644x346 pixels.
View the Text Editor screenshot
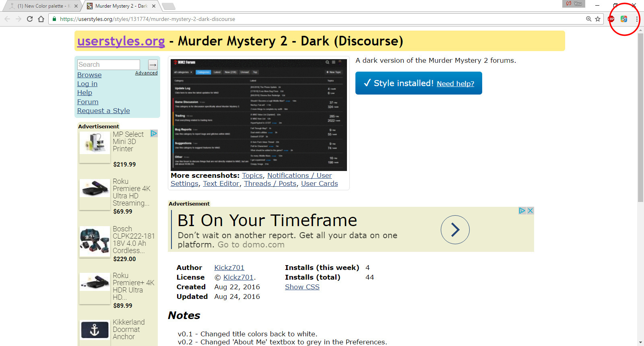coord(221,183)
